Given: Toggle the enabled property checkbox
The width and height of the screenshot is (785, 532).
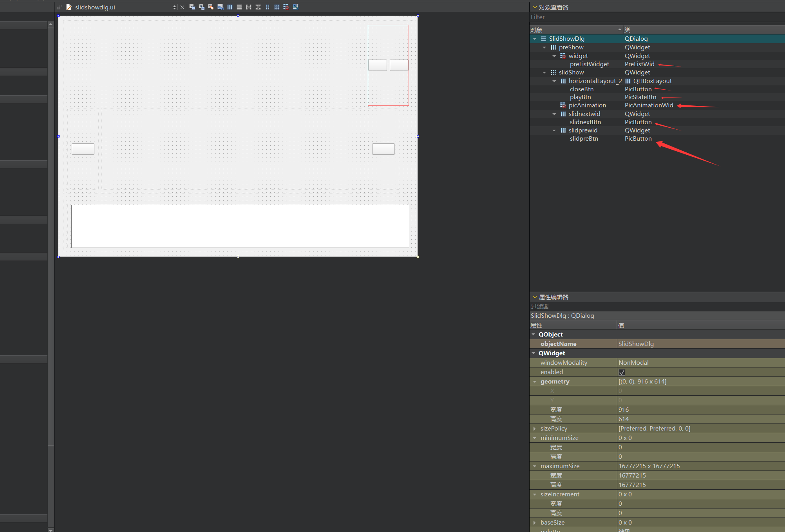Looking at the screenshot, I should (622, 372).
